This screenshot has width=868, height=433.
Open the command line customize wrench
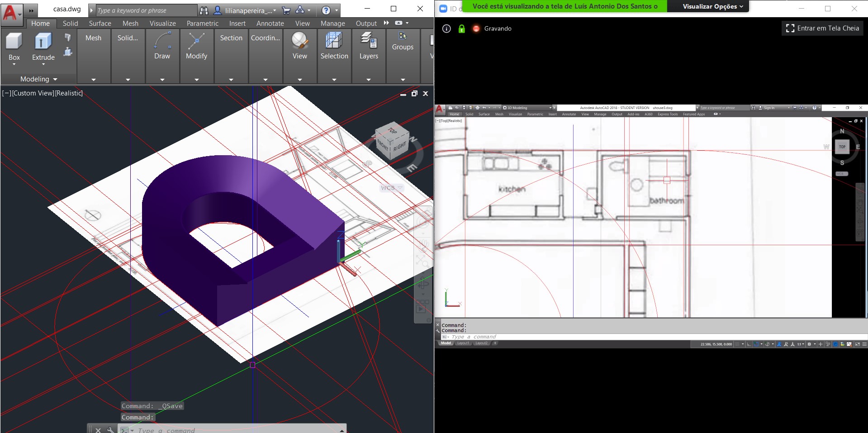tap(110, 430)
